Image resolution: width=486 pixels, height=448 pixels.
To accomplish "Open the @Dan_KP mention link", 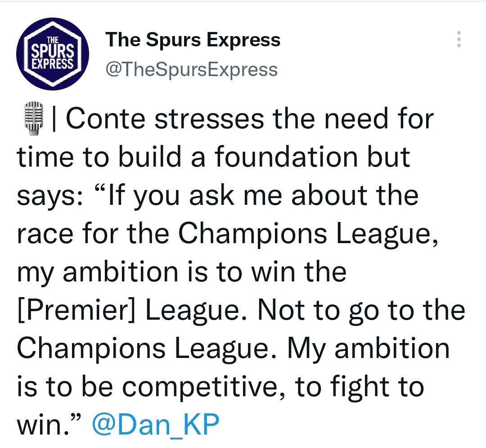I will 155,425.
